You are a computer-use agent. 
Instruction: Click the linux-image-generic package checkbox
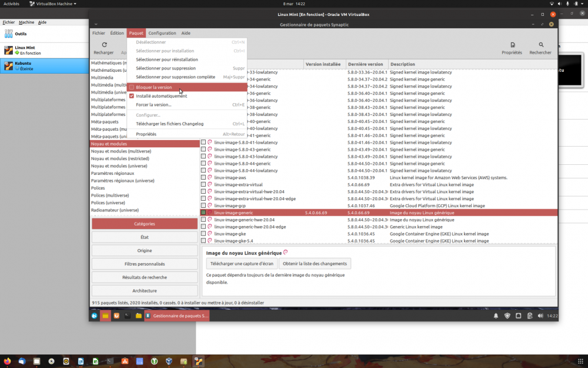(x=203, y=213)
